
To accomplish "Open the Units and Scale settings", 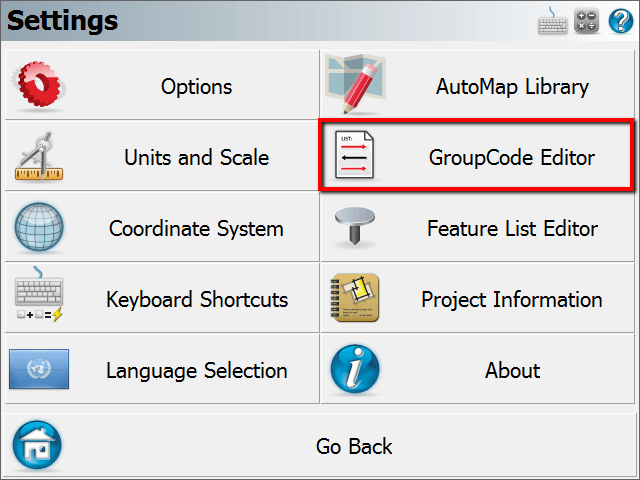I will tap(162, 156).
